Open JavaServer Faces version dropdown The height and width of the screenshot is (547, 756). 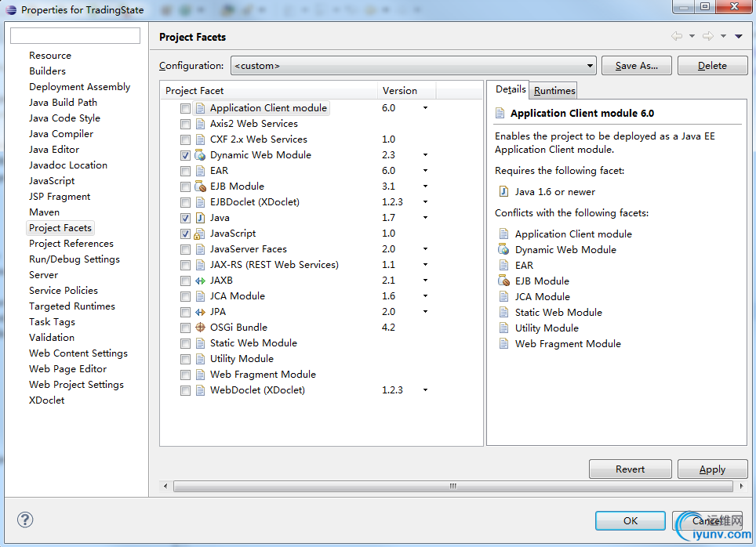425,249
